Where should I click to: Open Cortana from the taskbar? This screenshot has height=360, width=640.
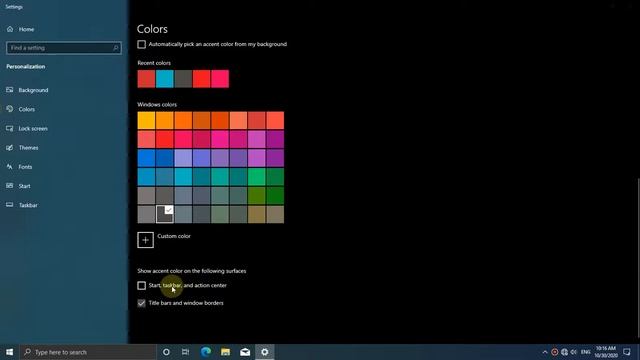(x=166, y=352)
